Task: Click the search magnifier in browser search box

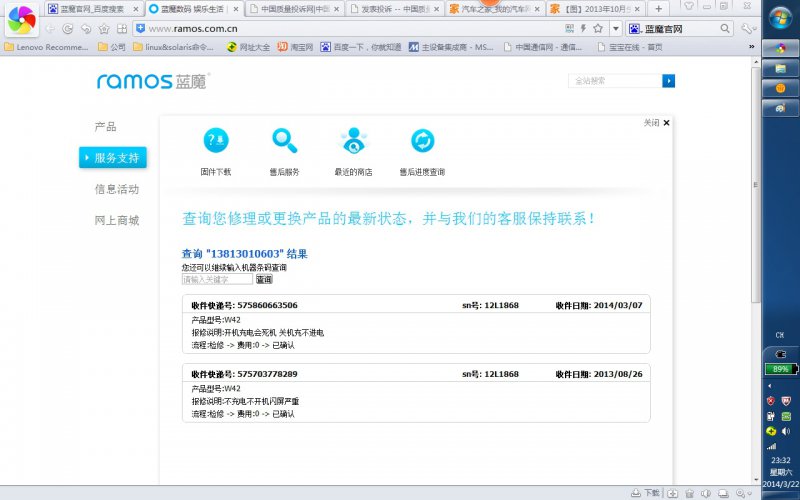Action: point(724,29)
